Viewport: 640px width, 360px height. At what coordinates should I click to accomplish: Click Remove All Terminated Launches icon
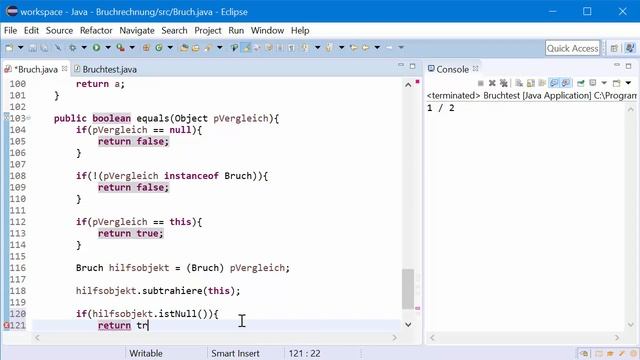tap(504, 83)
